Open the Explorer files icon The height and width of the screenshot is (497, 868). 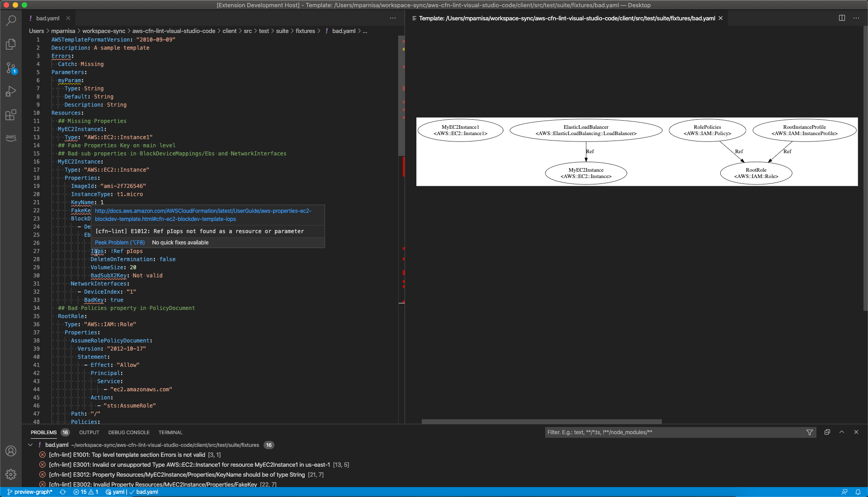click(11, 44)
